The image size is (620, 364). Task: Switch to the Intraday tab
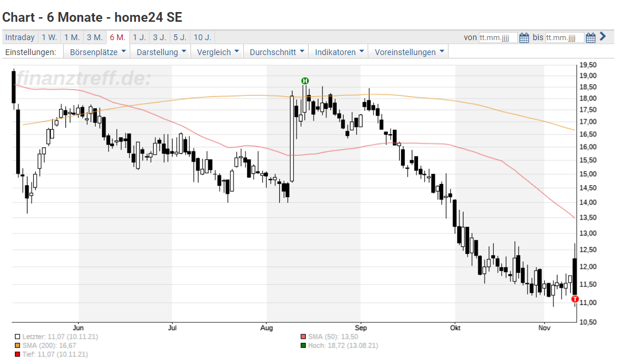tap(20, 37)
